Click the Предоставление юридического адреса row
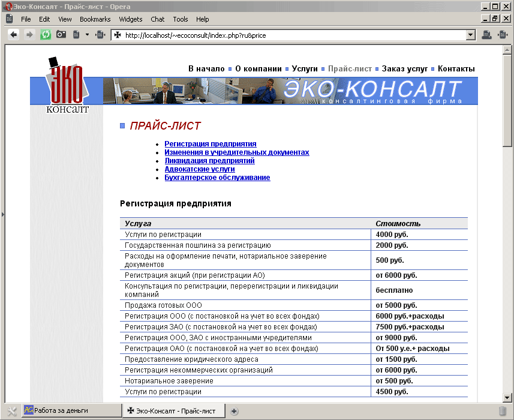Image resolution: width=514 pixels, height=420 pixels. pos(293,359)
